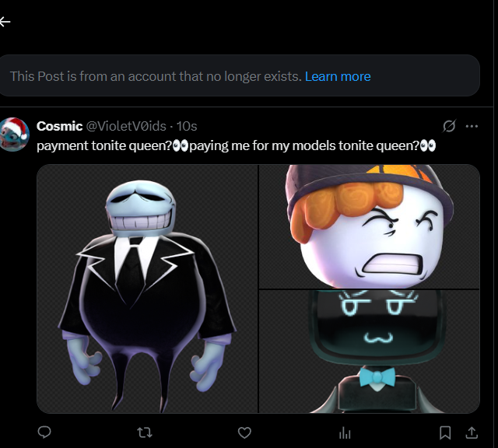Share the post using upload arrow icon
Image resolution: width=498 pixels, height=448 pixels.
[472, 432]
